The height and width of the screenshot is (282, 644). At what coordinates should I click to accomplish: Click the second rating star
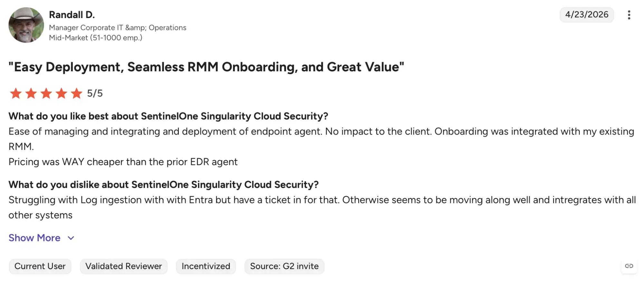tap(31, 93)
